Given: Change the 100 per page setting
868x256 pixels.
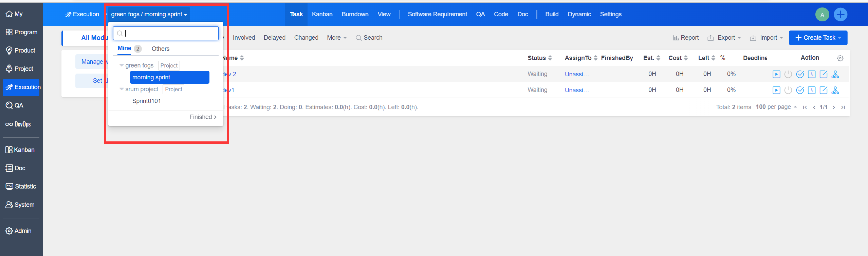Looking at the screenshot, I should click(x=776, y=107).
